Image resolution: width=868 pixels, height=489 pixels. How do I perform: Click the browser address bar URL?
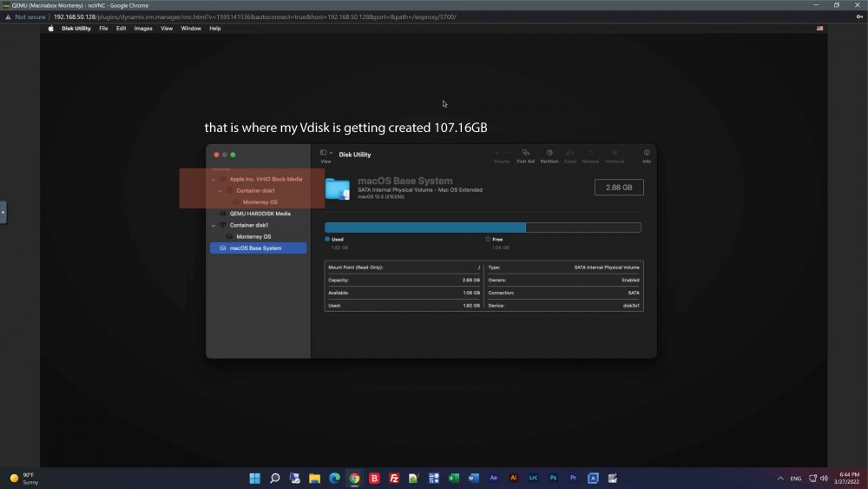pos(254,17)
